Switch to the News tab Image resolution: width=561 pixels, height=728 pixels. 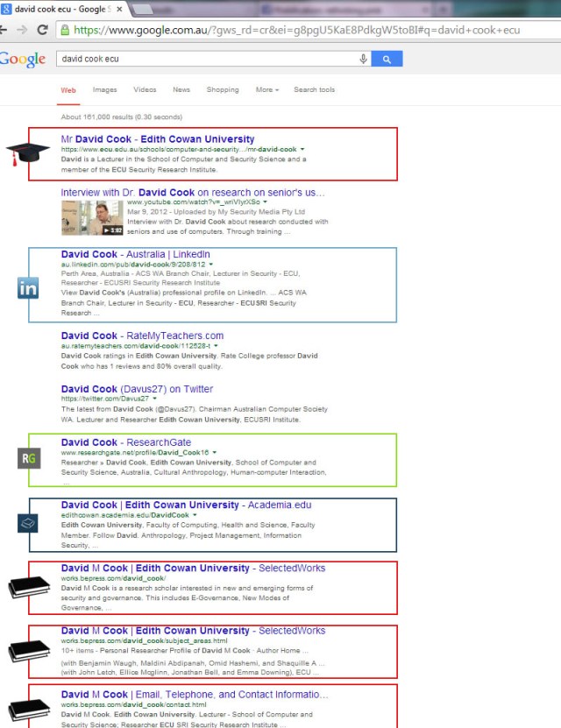click(181, 89)
